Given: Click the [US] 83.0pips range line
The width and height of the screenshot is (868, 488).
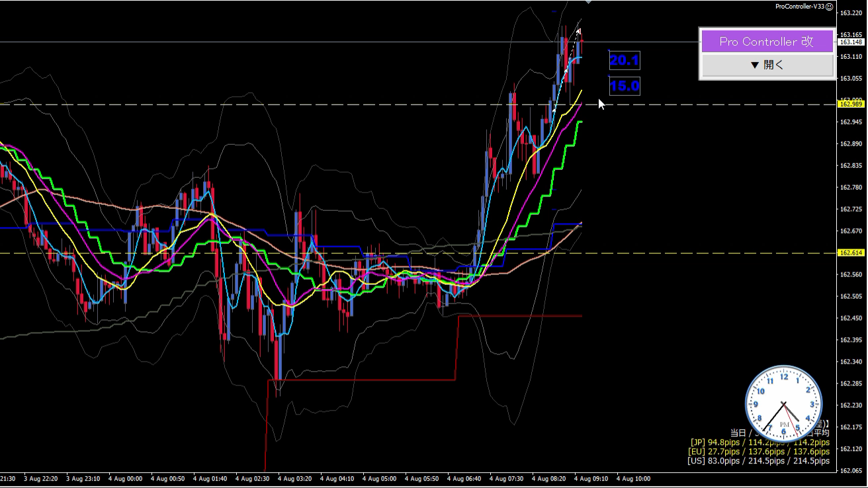Looking at the screenshot, I should point(758,461).
